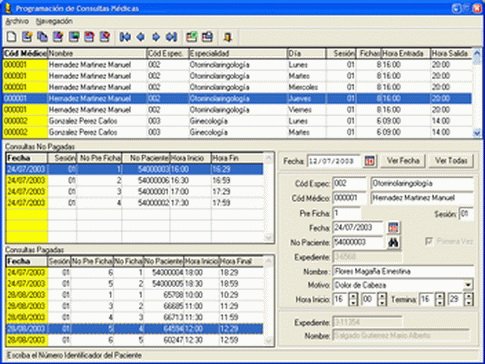Open the Archivo menu
The height and width of the screenshot is (364, 485).
tap(17, 21)
